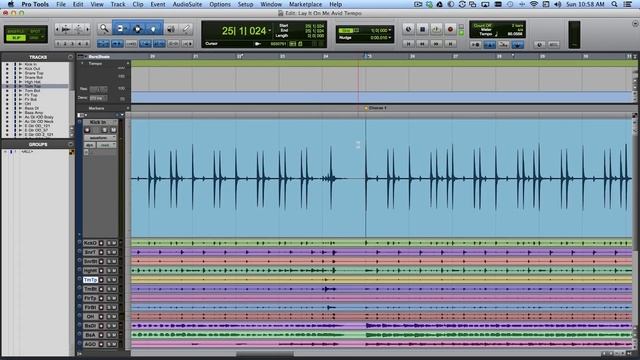Image resolution: width=640 pixels, height=360 pixels.
Task: Activate the SPOT edit mode
Action: click(36, 31)
